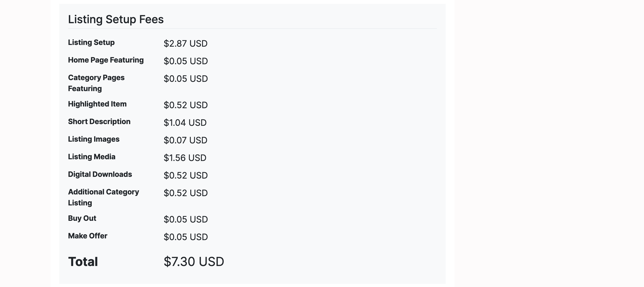Image resolution: width=644 pixels, height=287 pixels.
Task: Click the Buy Out label
Action: [82, 218]
